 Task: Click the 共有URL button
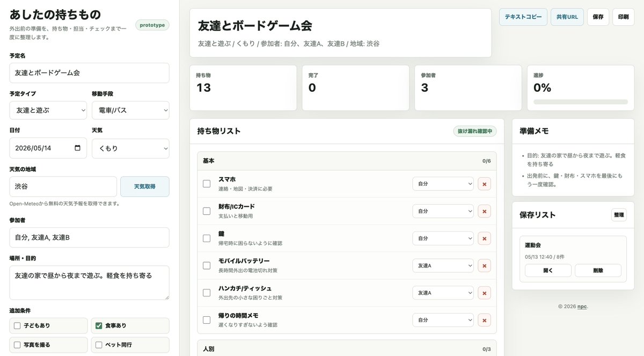[x=567, y=17]
